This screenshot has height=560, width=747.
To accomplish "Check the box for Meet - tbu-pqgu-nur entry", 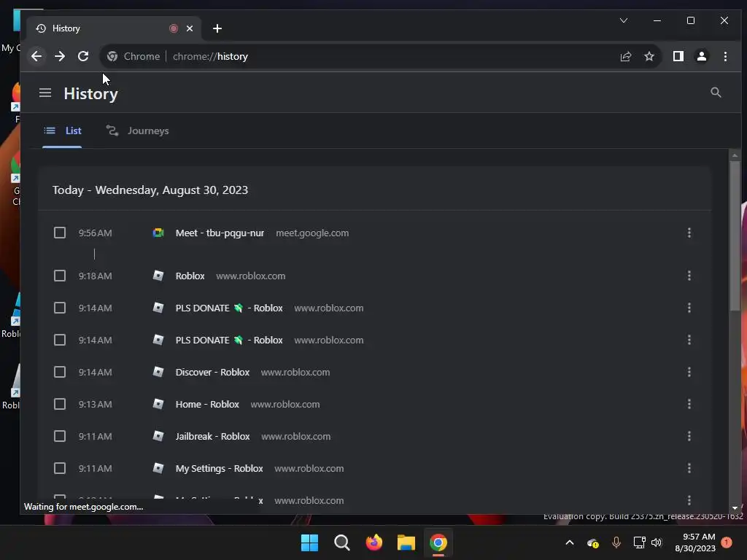I will tap(60, 233).
